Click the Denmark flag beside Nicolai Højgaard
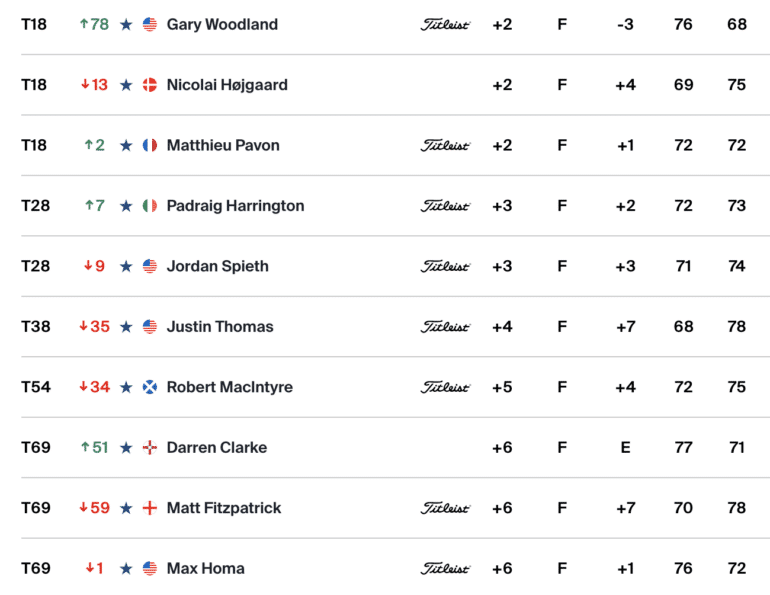The height and width of the screenshot is (595, 770). click(150, 85)
